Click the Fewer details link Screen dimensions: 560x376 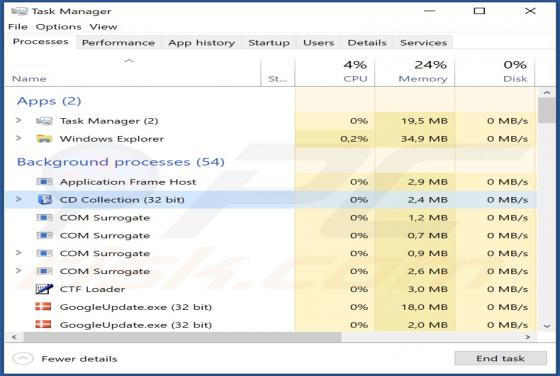(79, 359)
